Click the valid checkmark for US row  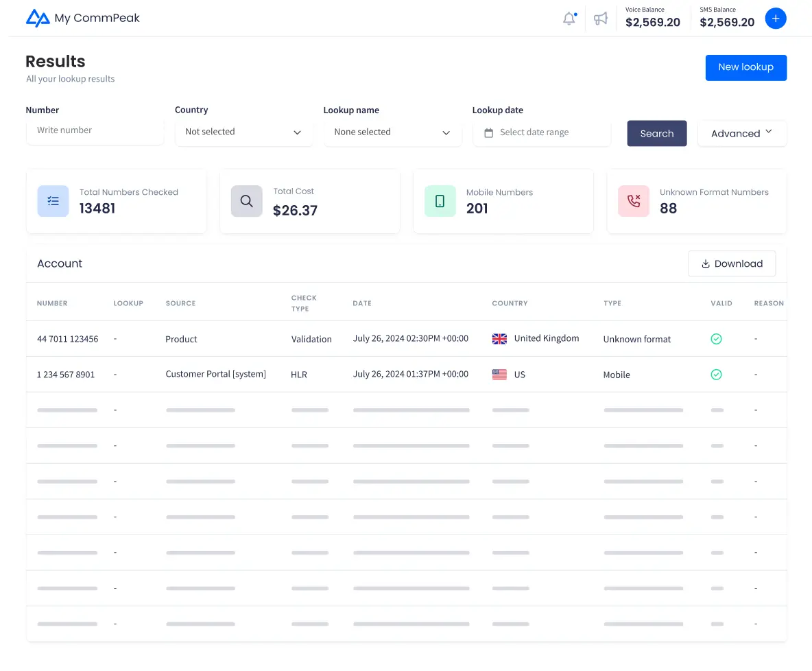pyautogui.click(x=716, y=375)
